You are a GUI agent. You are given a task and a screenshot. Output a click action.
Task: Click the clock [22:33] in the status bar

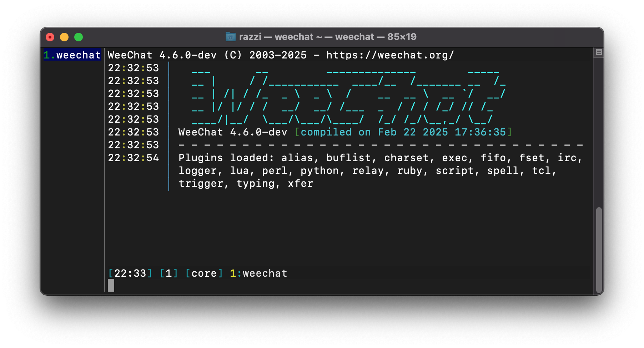130,273
